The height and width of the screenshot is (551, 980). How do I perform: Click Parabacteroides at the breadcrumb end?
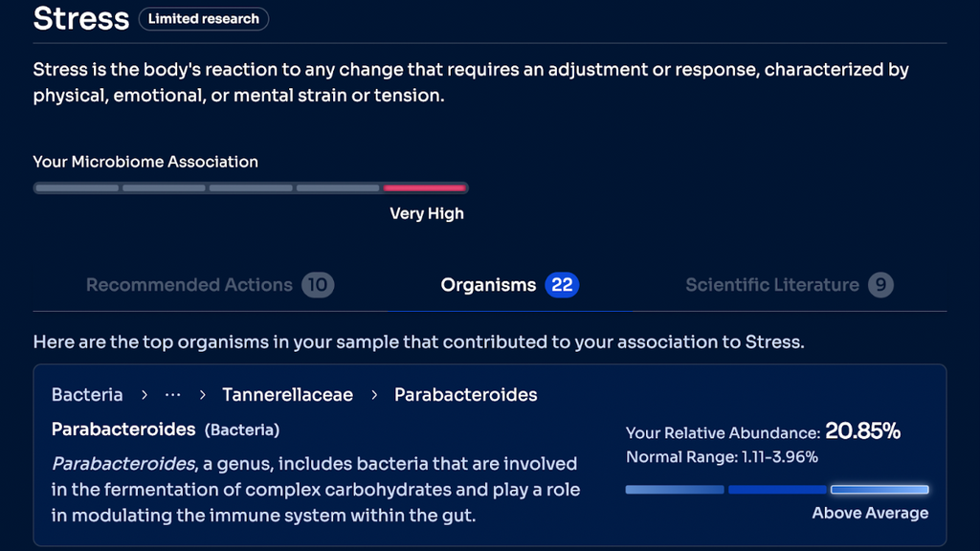465,395
